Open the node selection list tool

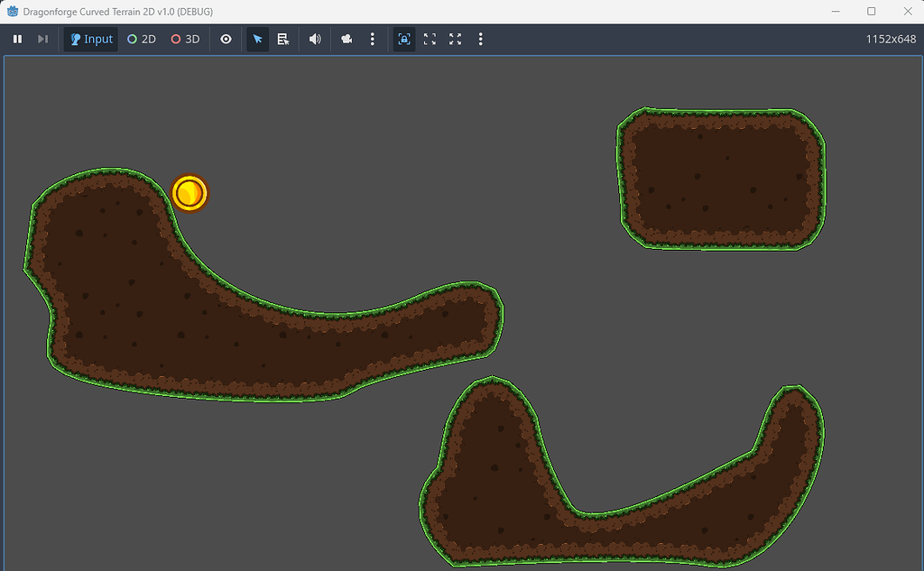tap(282, 39)
